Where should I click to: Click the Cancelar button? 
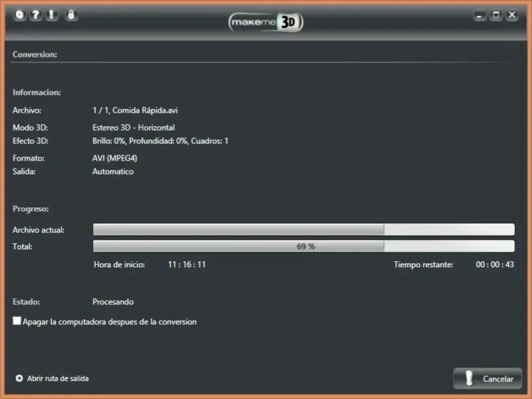pyautogui.click(x=487, y=378)
